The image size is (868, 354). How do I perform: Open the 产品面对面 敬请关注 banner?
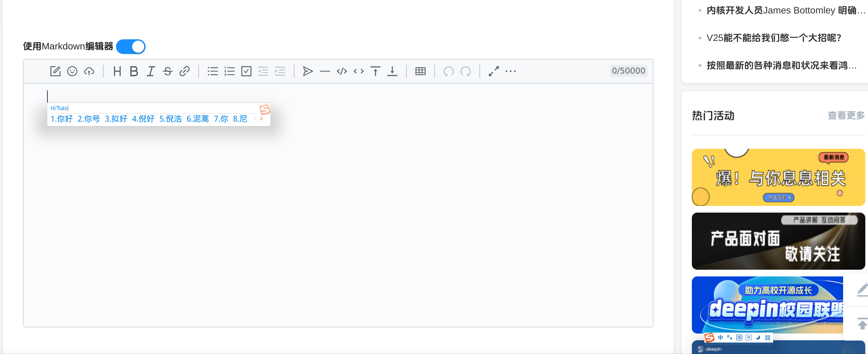click(x=778, y=241)
